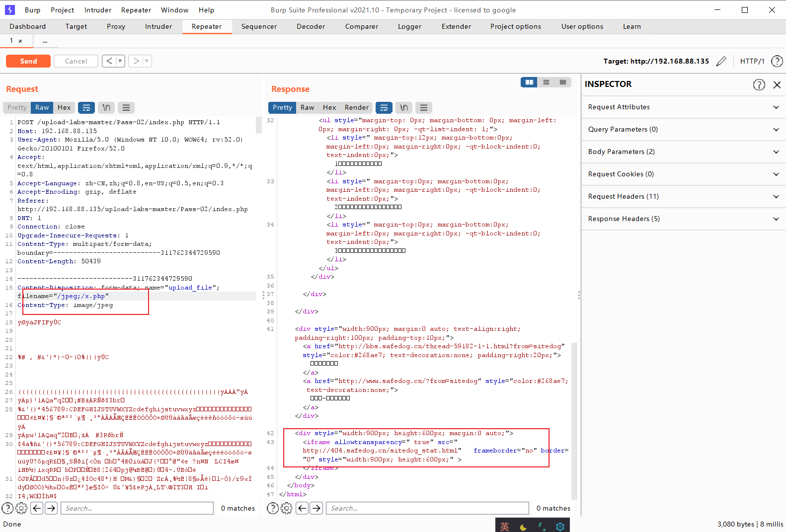Open new Repeater tab via ellipsis
The width and height of the screenshot is (786, 532).
45,41
